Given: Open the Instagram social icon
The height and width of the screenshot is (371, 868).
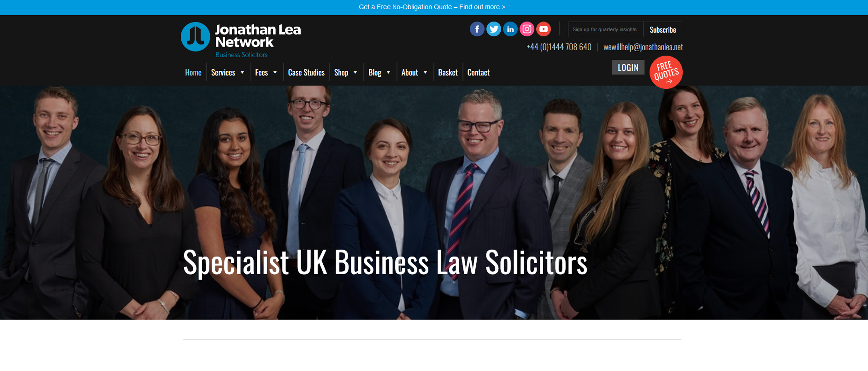Looking at the screenshot, I should (x=527, y=29).
